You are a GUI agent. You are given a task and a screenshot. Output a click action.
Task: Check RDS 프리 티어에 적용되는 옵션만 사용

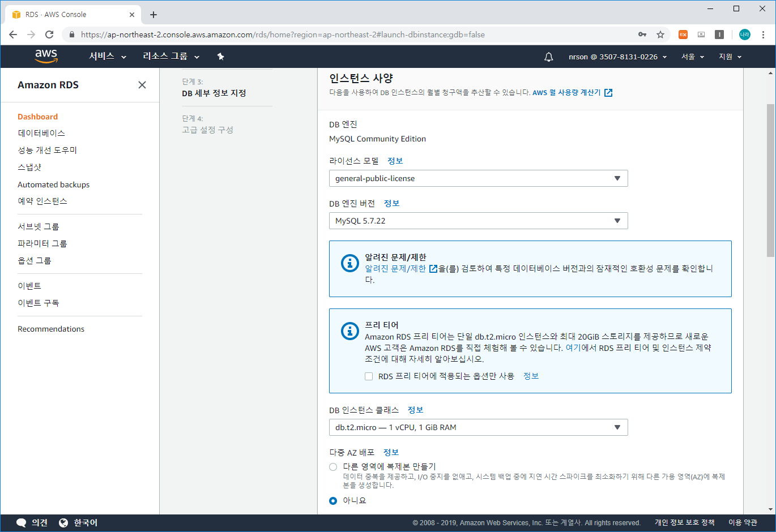point(369,376)
